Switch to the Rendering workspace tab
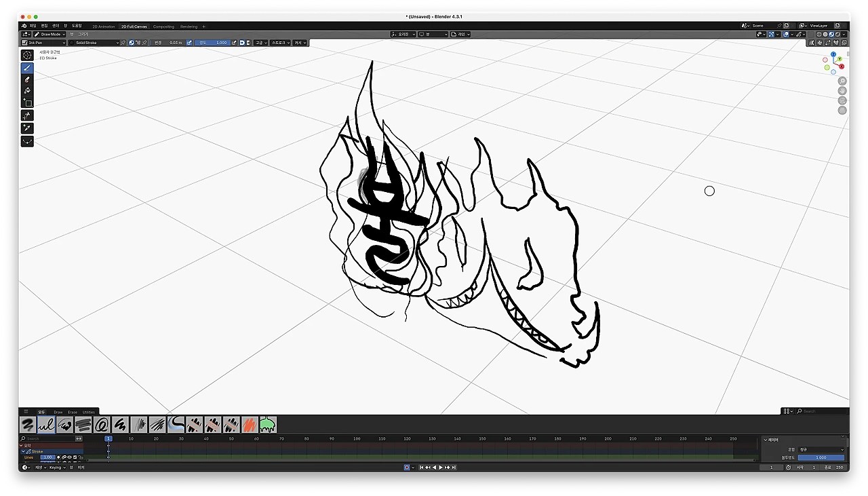This screenshot has height=496, width=868. [x=189, y=26]
